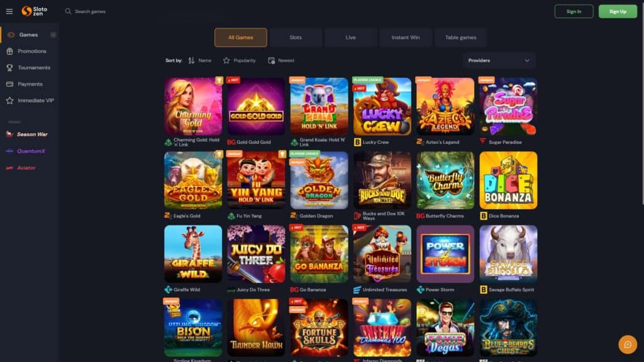Collapse the Games sidebar section arrow

[53, 35]
